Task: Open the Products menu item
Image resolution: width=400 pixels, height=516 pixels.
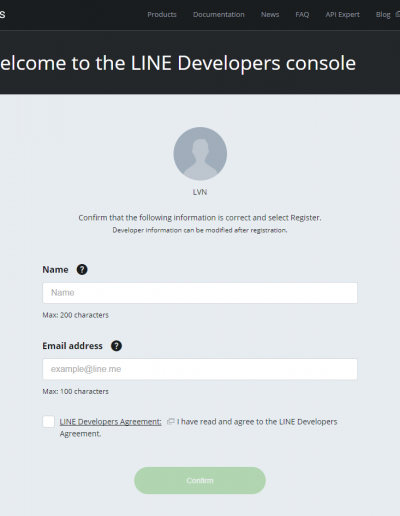Action: pyautogui.click(x=162, y=15)
